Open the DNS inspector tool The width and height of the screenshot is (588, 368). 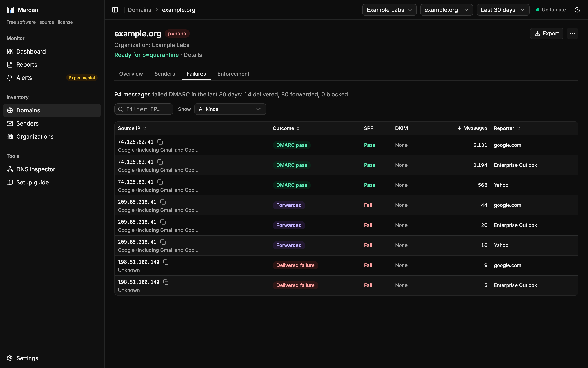pyautogui.click(x=52, y=169)
